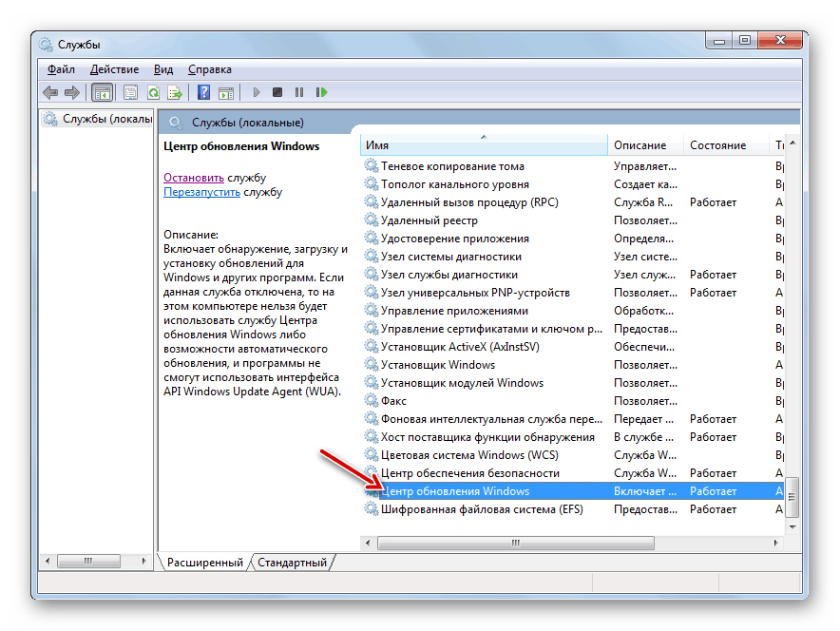Click the Перезапустить службу link
Viewport: 840px width, 631px height.
pos(202,190)
